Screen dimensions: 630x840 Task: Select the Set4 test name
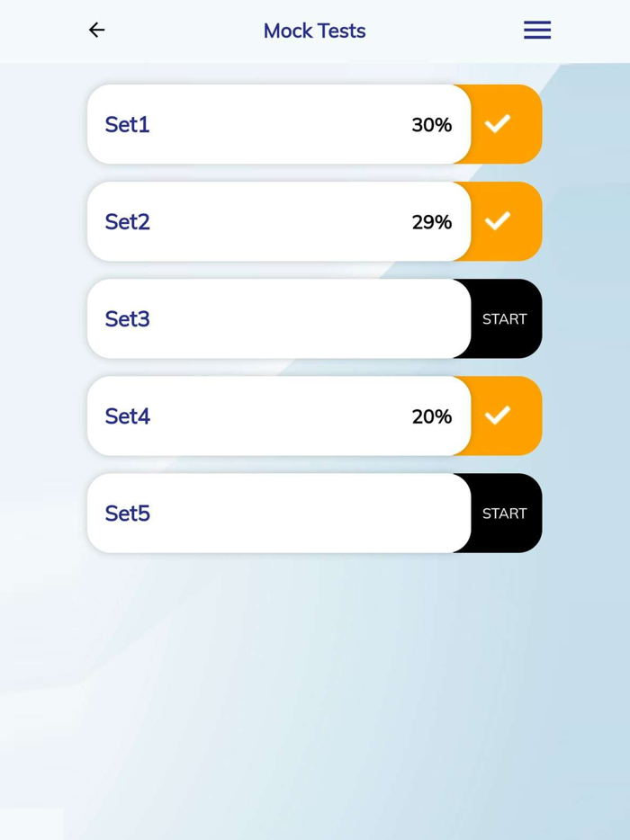tap(127, 416)
